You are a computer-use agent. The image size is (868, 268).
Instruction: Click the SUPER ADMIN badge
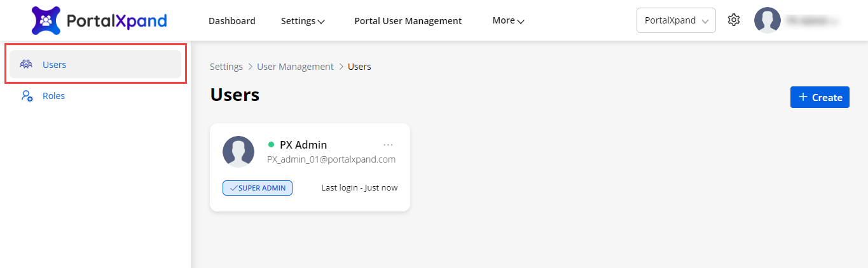click(x=258, y=188)
